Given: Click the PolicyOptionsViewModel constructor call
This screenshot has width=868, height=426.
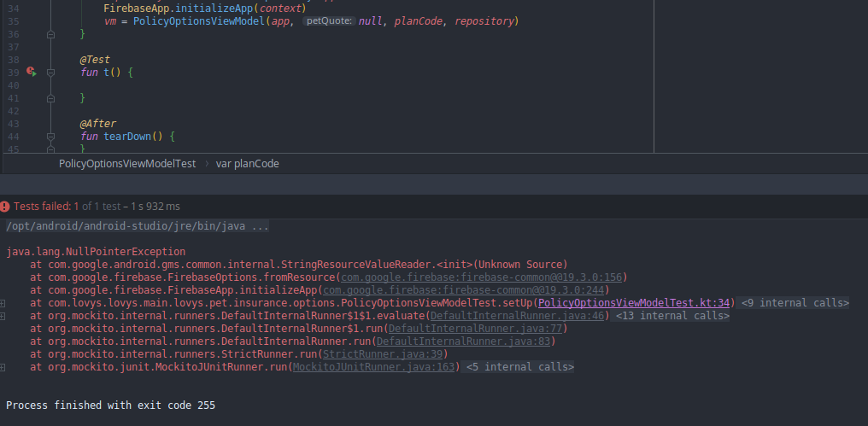Looking at the screenshot, I should tap(199, 21).
